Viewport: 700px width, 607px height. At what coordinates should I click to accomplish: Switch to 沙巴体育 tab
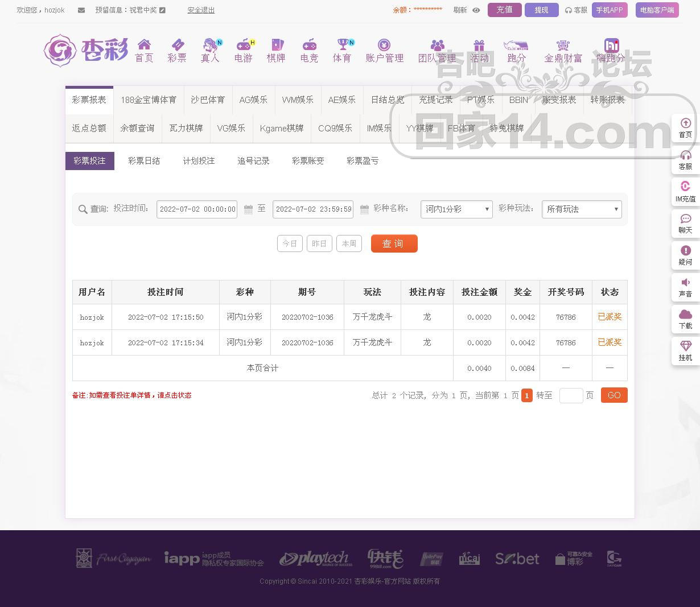[208, 100]
